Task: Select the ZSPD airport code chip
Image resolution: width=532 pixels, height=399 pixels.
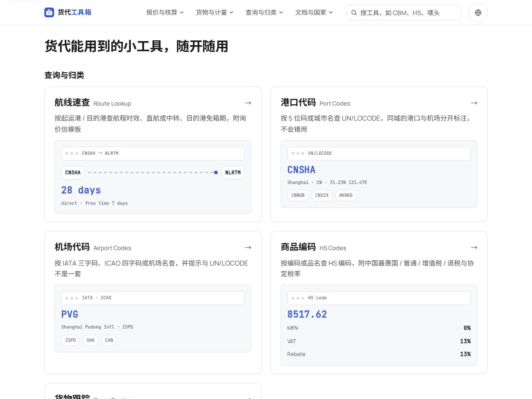Action: (70, 340)
